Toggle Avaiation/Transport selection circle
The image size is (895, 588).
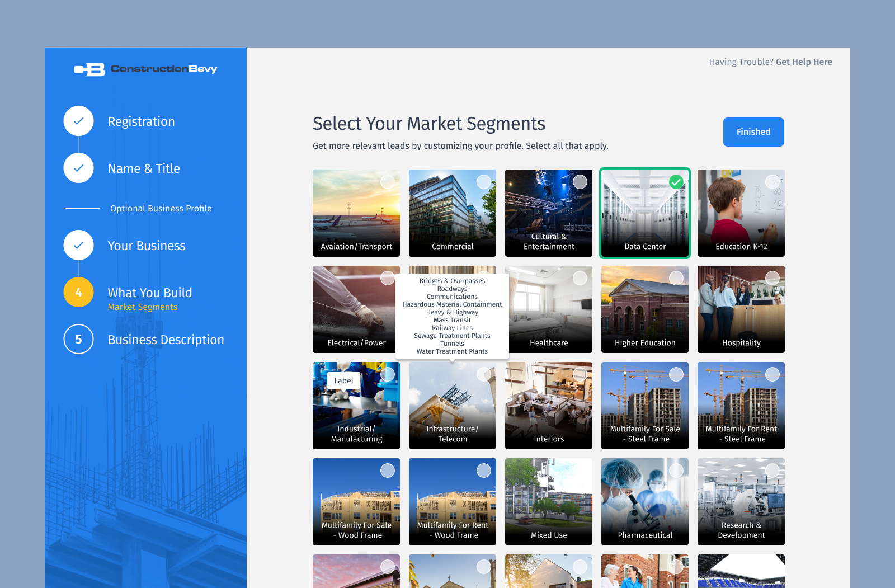[x=388, y=182]
